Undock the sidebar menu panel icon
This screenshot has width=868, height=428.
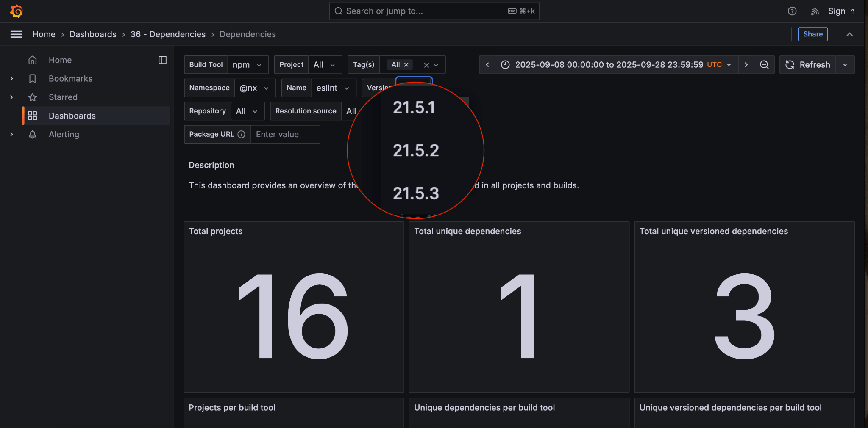pos(162,60)
